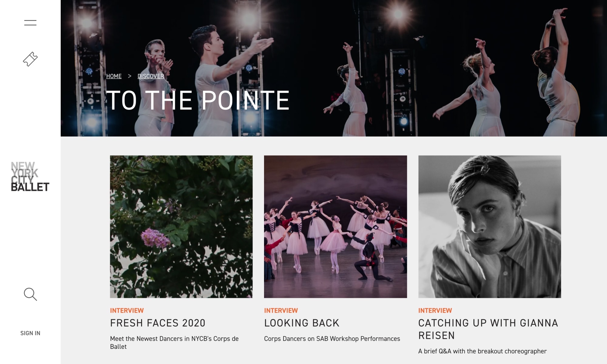Click the Sign In link
This screenshot has height=364, width=607.
[30, 333]
